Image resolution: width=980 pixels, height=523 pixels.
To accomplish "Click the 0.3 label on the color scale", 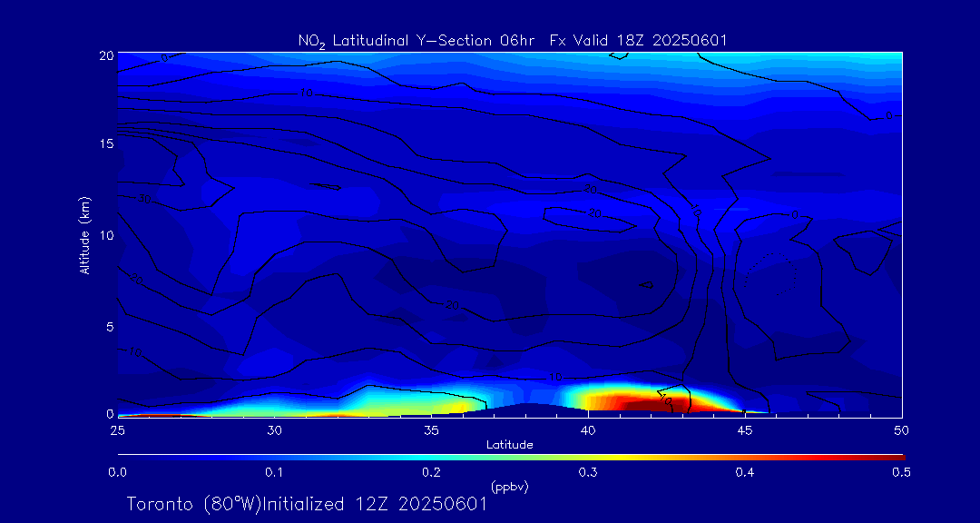I will 588,472.
